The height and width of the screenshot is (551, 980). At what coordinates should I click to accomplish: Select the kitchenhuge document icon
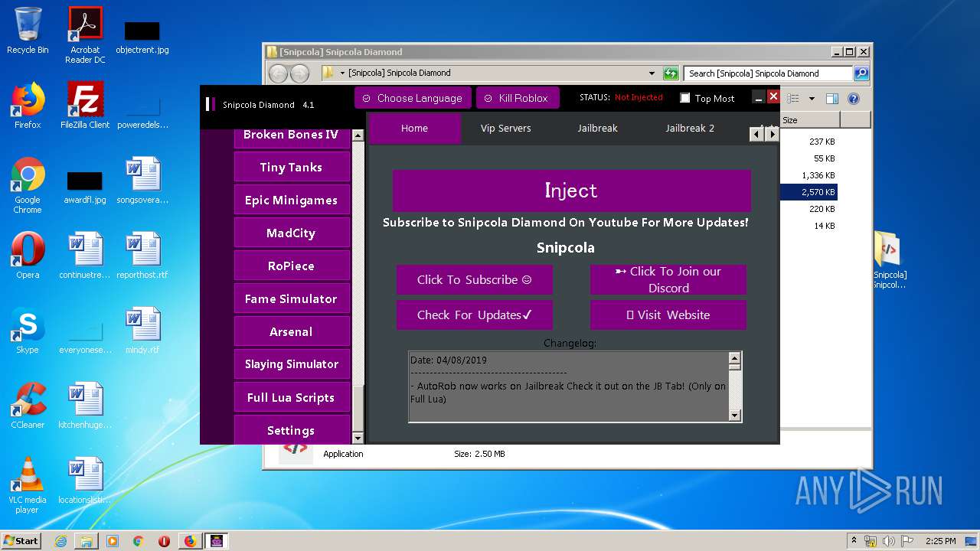click(85, 406)
